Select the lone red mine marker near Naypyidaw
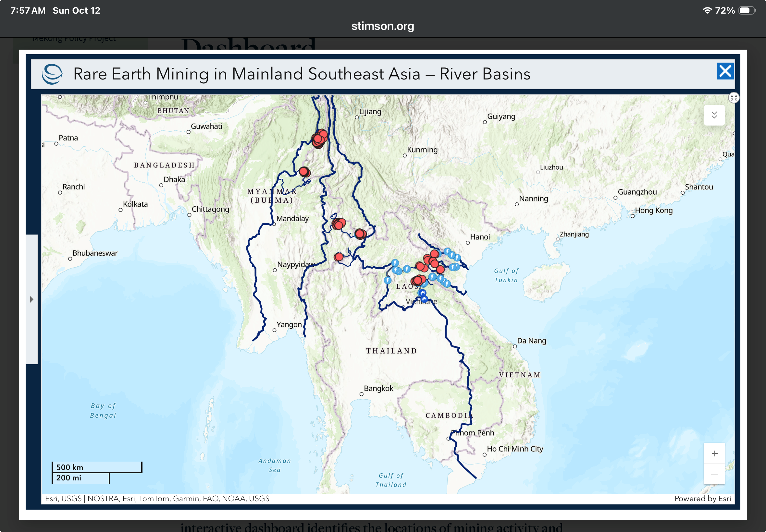Image resolution: width=766 pixels, height=532 pixels. pos(339,257)
